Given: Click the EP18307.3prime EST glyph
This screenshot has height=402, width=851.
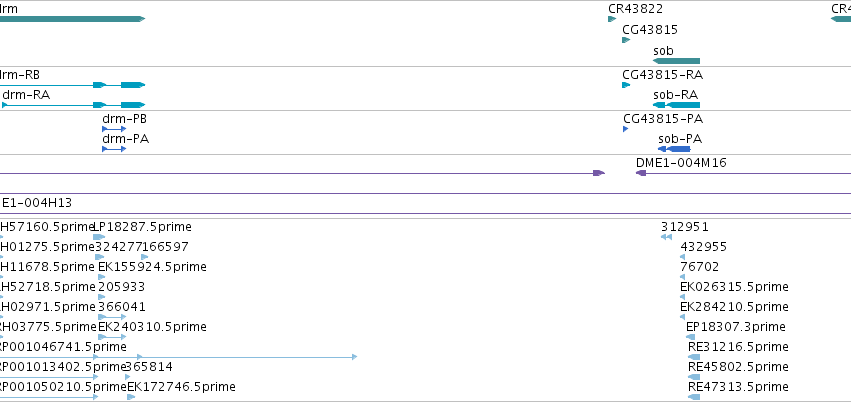Looking at the screenshot, I should [690, 337].
